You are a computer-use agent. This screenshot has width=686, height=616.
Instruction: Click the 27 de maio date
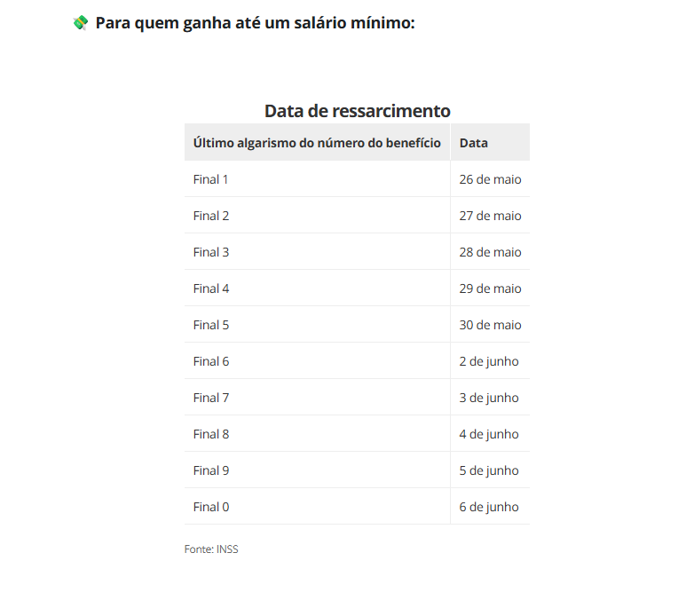point(490,216)
